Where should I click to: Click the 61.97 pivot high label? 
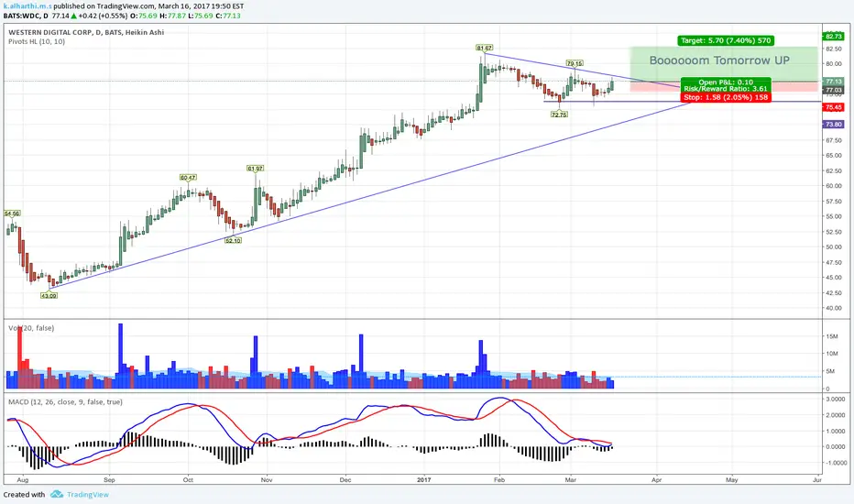[256, 169]
